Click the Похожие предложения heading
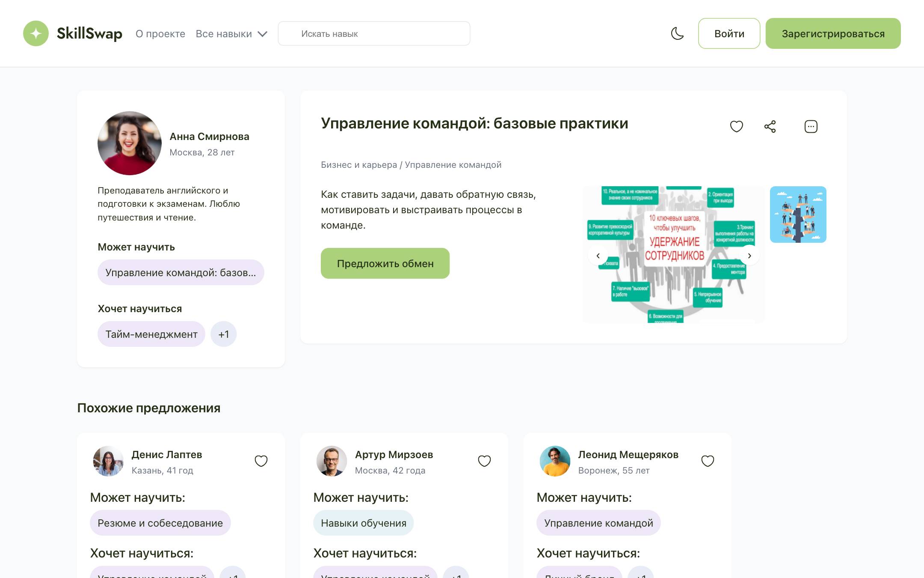The width and height of the screenshot is (924, 578). 149,408
